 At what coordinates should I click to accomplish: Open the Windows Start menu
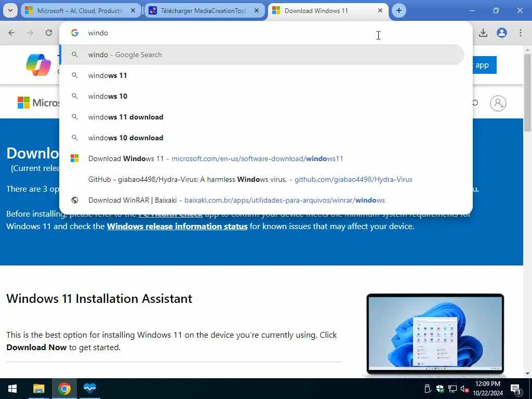(x=12, y=389)
